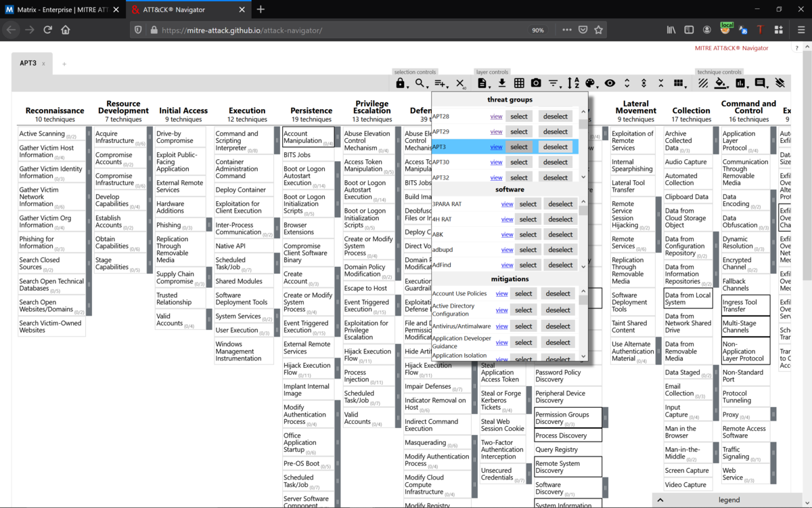Expand annotated sub-techniques icon
The width and height of the screenshot is (812, 508).
pos(644,83)
